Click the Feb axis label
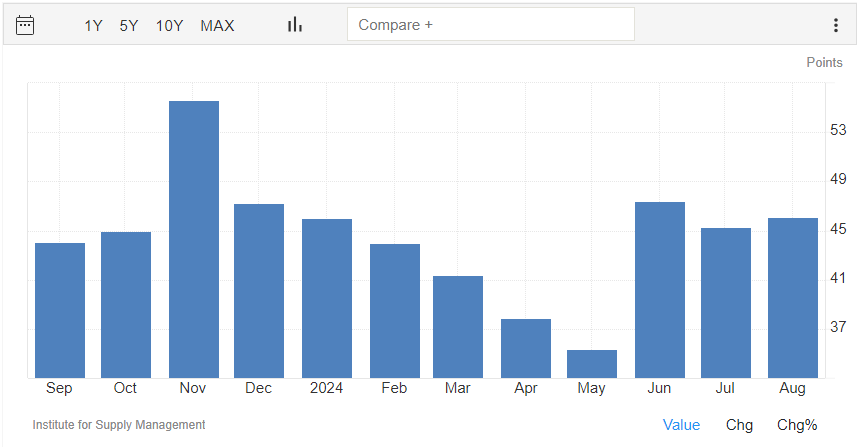The image size is (857, 447). click(394, 388)
